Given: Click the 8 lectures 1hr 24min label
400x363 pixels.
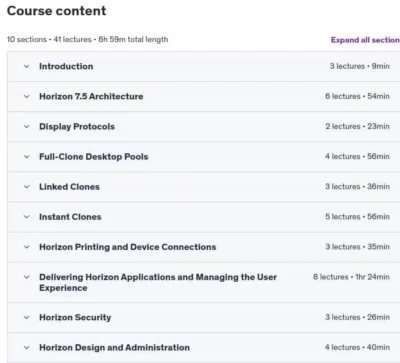Looking at the screenshot, I should click(x=351, y=277).
